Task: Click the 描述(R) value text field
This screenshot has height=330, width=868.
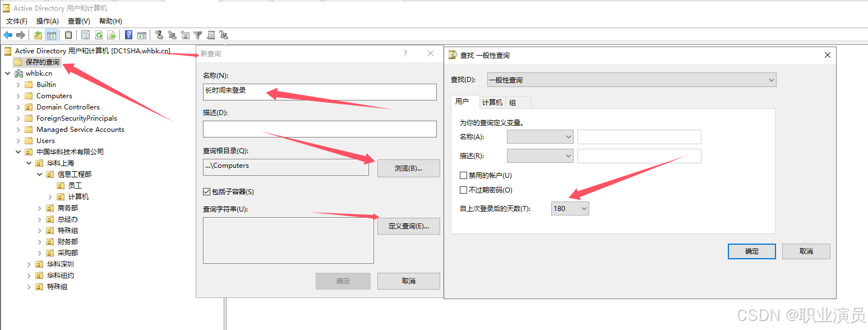Action: (x=639, y=156)
